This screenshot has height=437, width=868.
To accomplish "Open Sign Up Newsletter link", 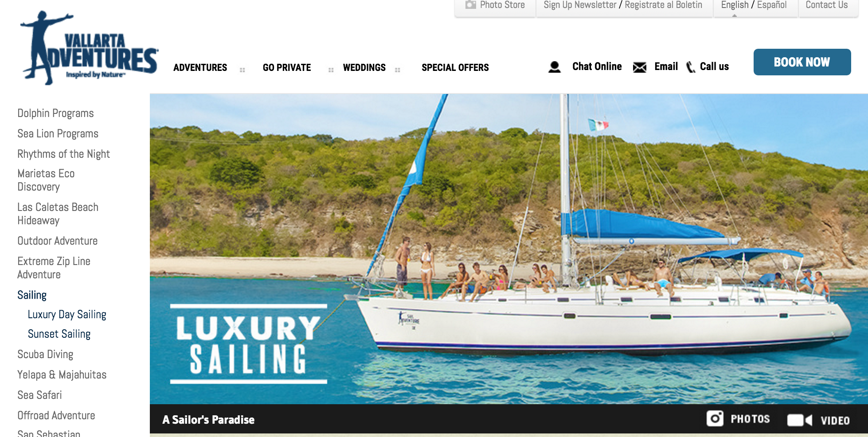I will pos(580,5).
